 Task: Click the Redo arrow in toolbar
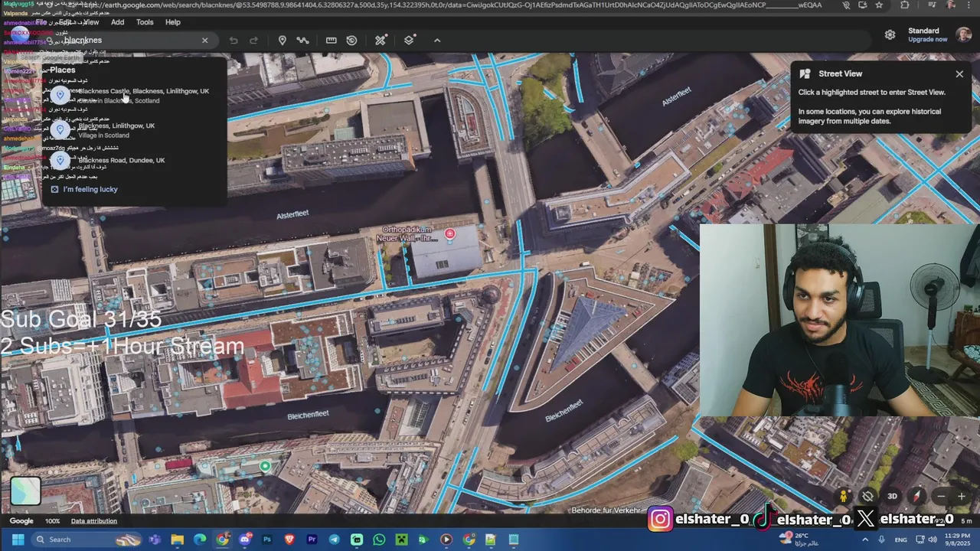253,41
